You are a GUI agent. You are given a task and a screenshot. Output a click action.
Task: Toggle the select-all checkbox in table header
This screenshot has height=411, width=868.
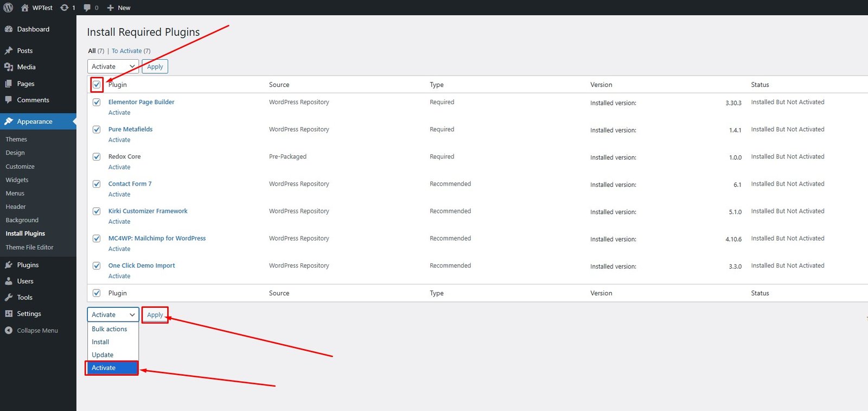tap(97, 85)
